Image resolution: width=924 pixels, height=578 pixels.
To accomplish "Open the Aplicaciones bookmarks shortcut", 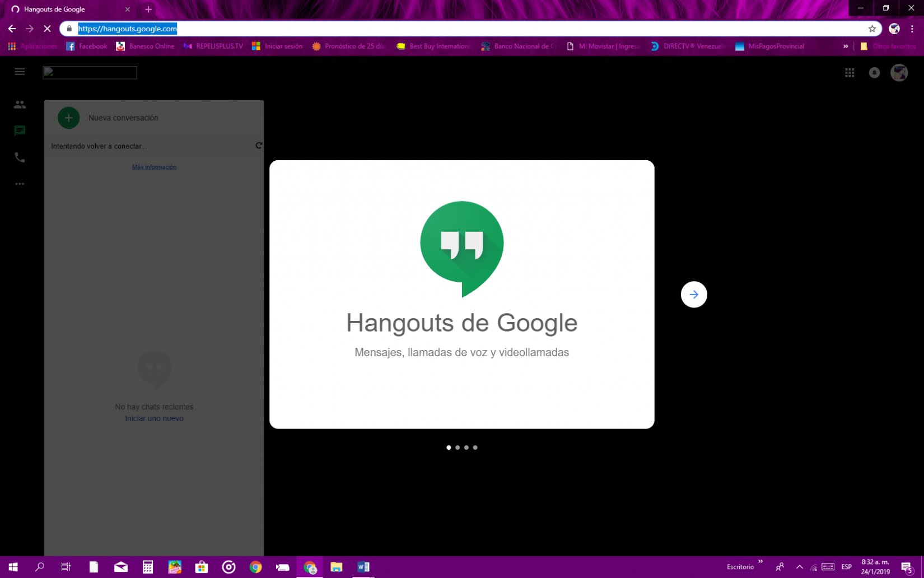I will (32, 46).
